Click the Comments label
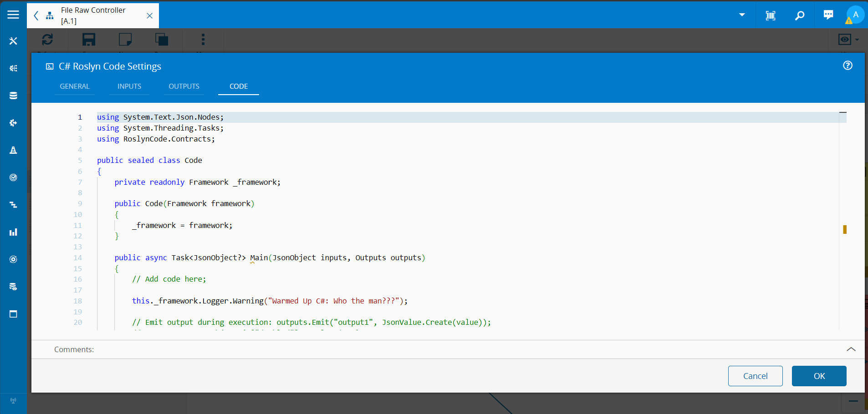The width and height of the screenshot is (868, 414). tap(74, 349)
